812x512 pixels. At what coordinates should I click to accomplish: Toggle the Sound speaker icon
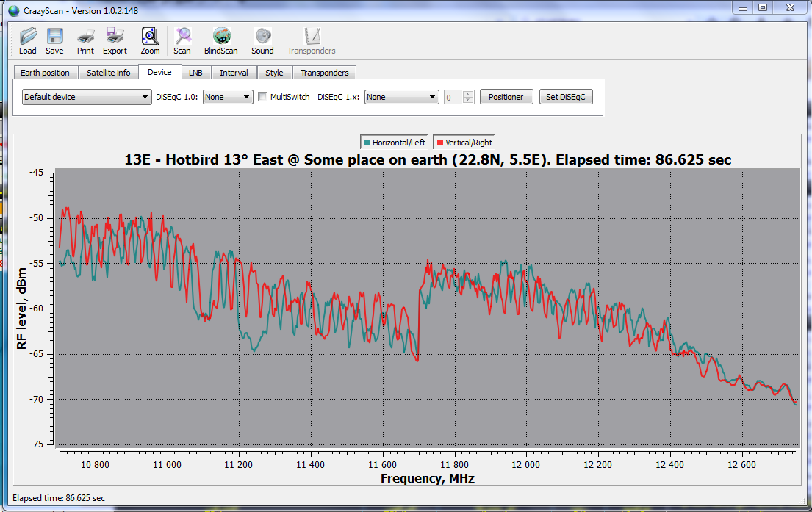click(262, 40)
